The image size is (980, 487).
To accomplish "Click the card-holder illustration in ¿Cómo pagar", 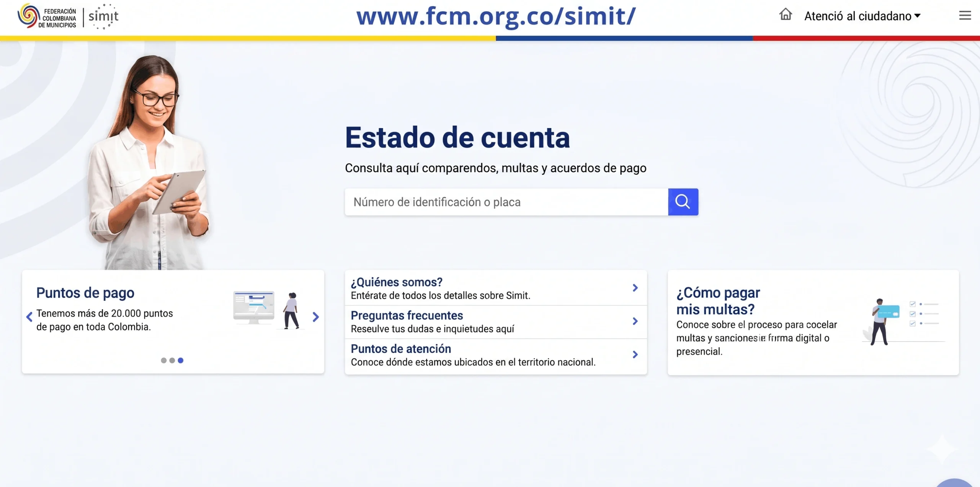I will point(903,322).
